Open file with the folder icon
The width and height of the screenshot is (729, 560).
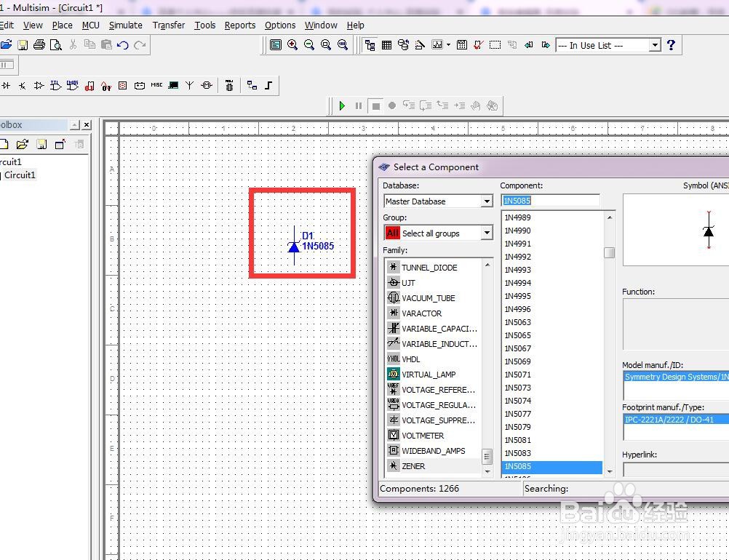[6, 44]
